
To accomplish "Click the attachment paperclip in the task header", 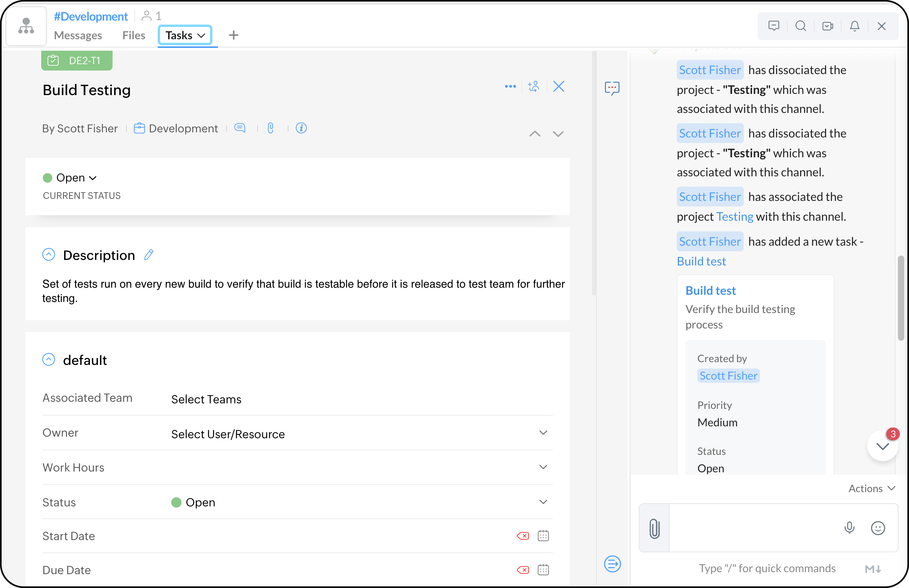I will 271,128.
